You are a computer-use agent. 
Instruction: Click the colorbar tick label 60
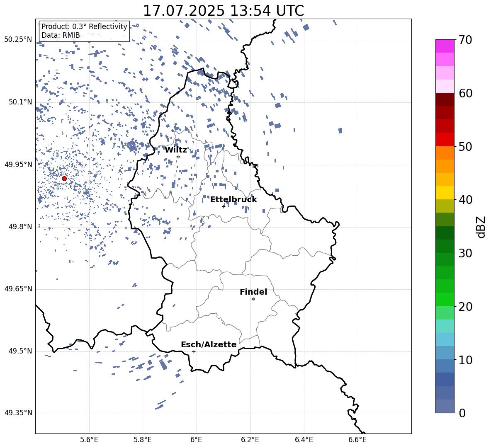465,93
